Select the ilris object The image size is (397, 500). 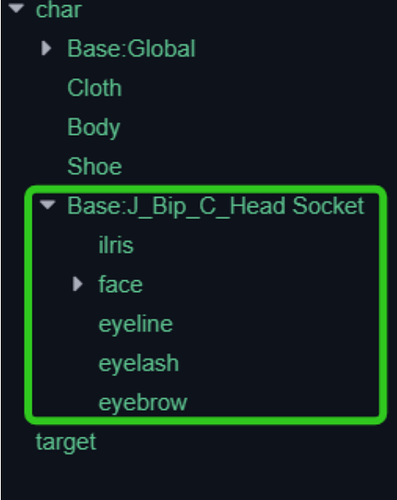pos(116,245)
